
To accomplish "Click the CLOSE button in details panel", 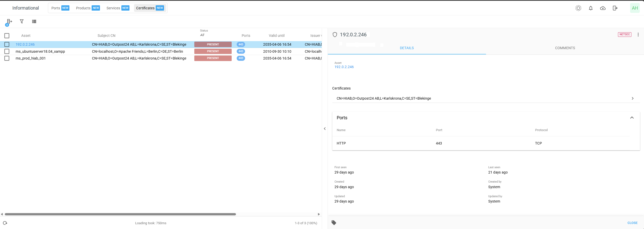I will tap(632, 223).
